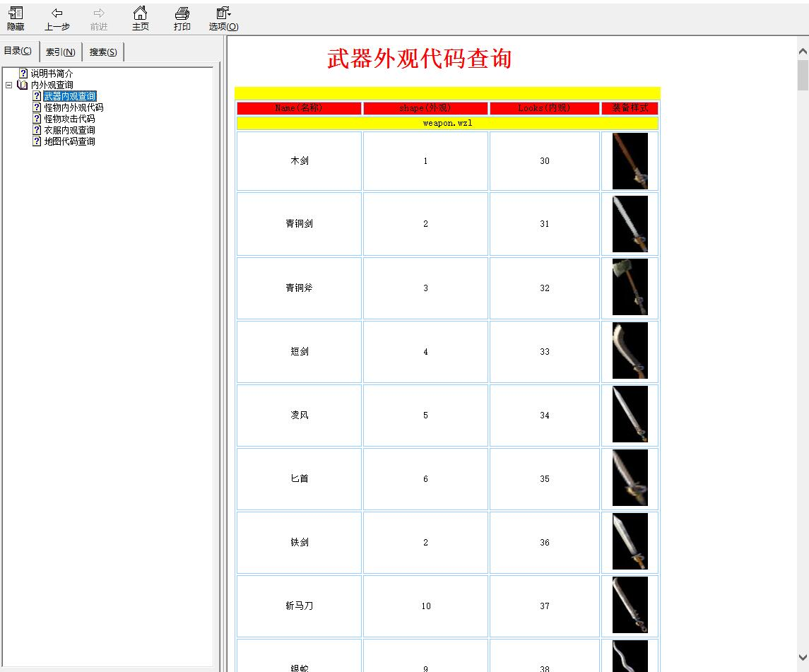Switch to the 搜索(S) tab

103,52
